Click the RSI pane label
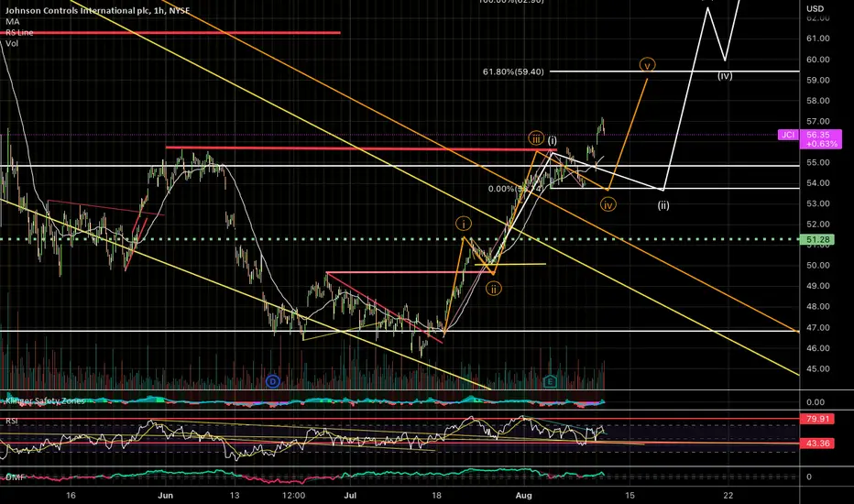This screenshot has width=854, height=504. point(12,421)
